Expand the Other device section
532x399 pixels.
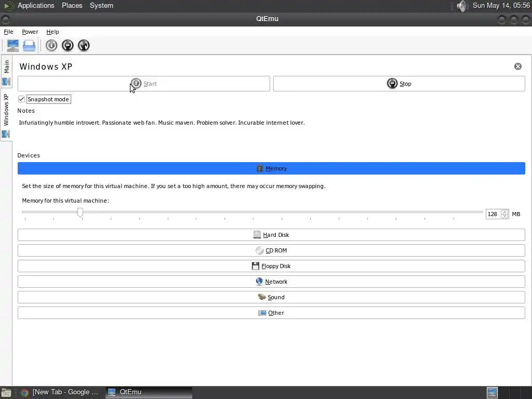pos(271,313)
